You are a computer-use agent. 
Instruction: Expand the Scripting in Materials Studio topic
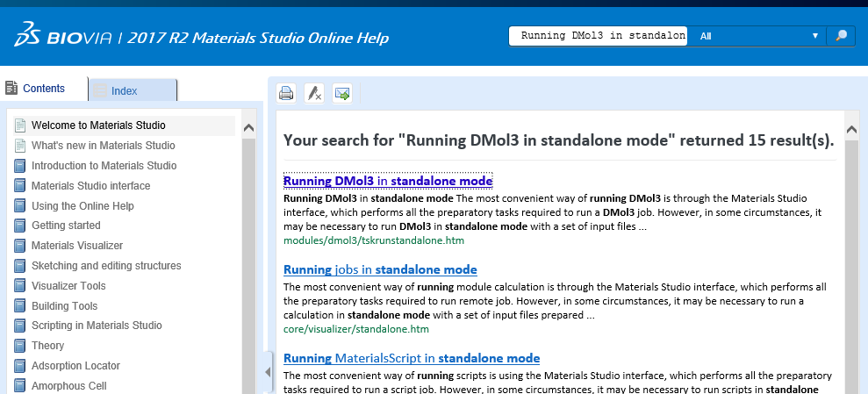(x=97, y=326)
